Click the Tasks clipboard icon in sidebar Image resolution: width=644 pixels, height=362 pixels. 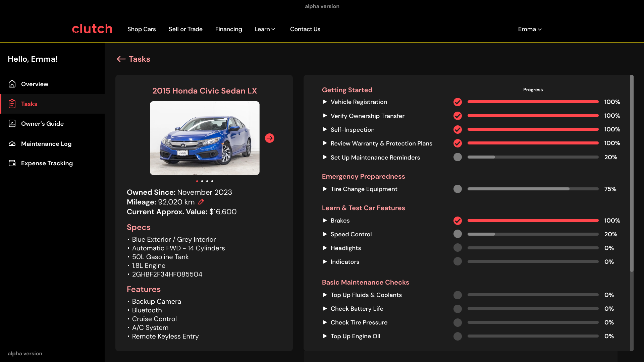point(12,104)
